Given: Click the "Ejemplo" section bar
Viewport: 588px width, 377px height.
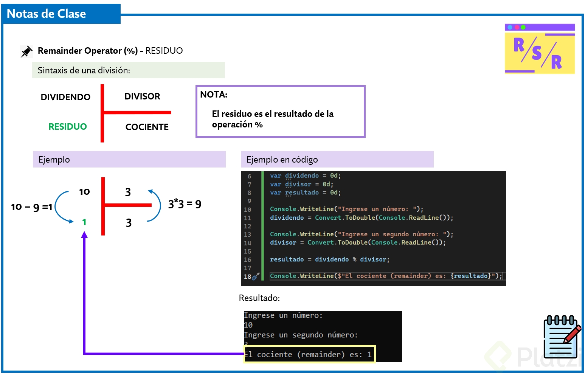Looking at the screenshot, I should [129, 159].
